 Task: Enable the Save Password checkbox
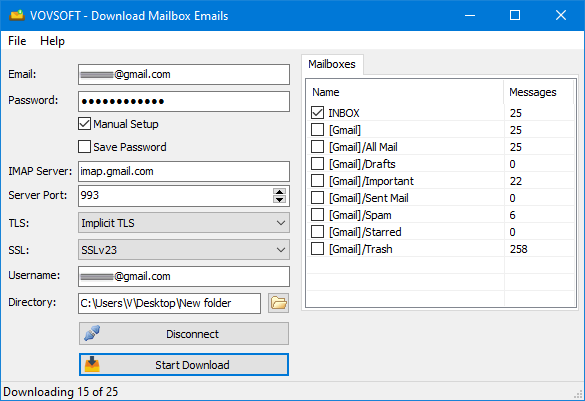[84, 147]
